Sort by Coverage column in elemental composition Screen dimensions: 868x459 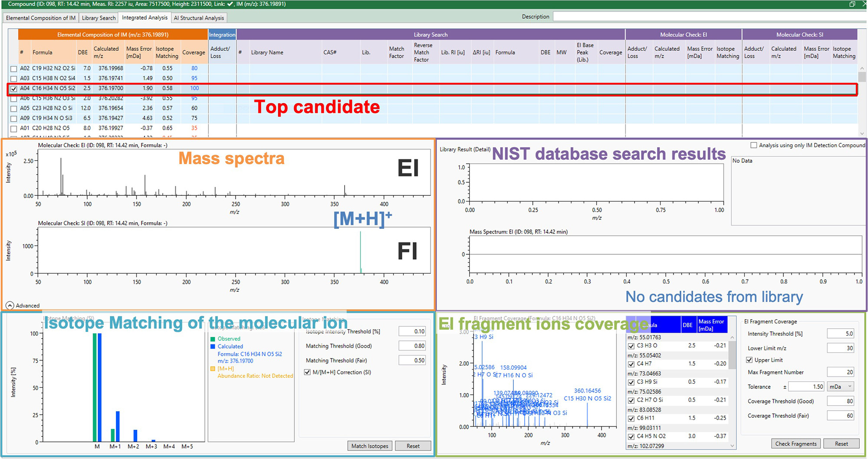pos(194,52)
